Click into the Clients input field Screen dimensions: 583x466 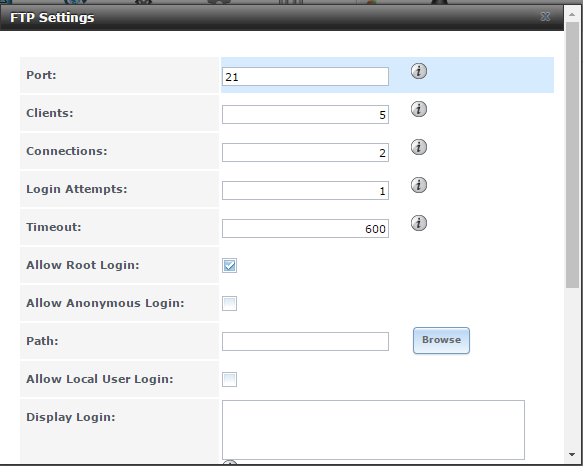pos(305,115)
